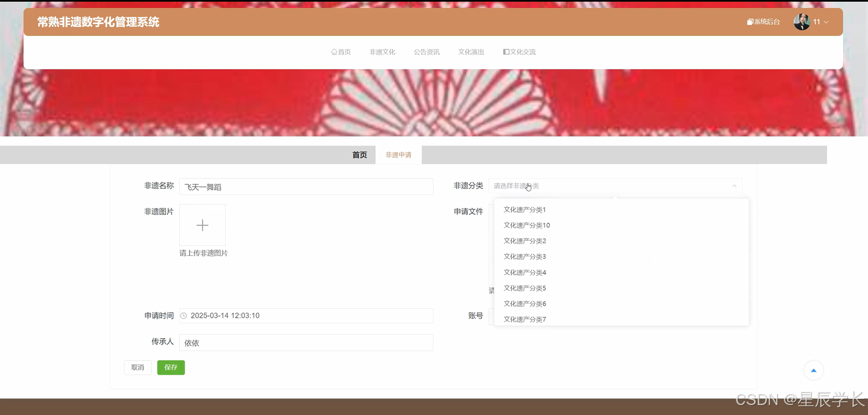This screenshot has width=868, height=415.
Task: Focus the 非遗名称 input field
Action: point(306,187)
